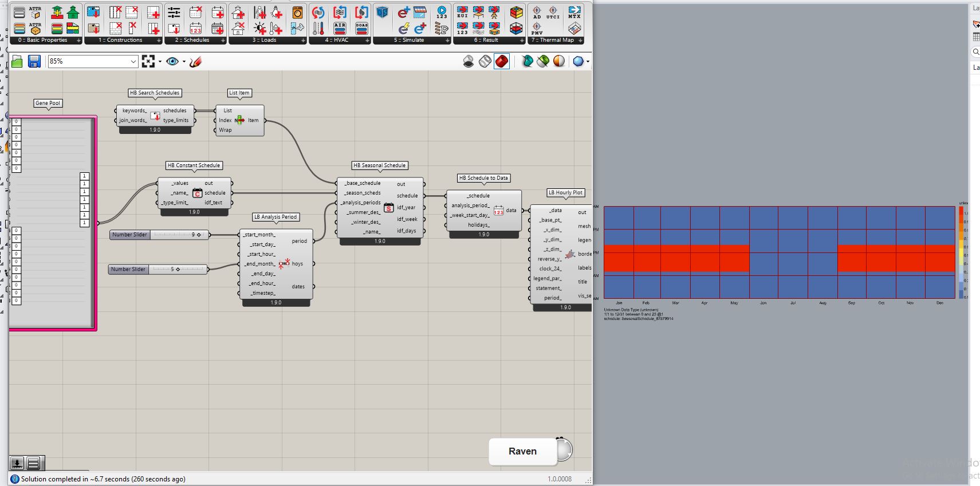The image size is (980, 486).
Task: Click the colorful cube icon in the Result panel
Action: click(x=516, y=12)
